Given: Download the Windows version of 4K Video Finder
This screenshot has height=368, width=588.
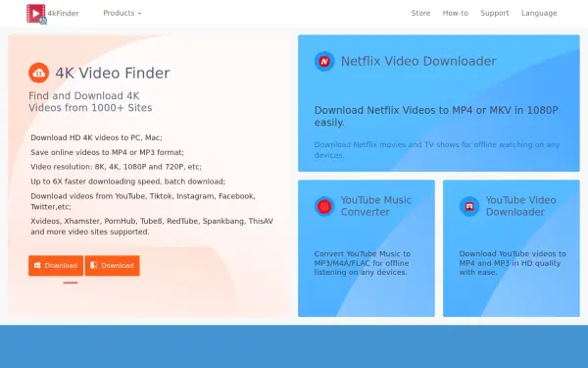Looking at the screenshot, I should pyautogui.click(x=56, y=266).
